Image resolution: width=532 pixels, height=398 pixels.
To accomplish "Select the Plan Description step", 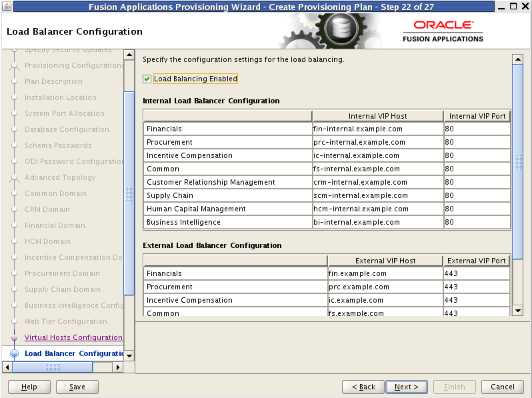I will tap(53, 81).
